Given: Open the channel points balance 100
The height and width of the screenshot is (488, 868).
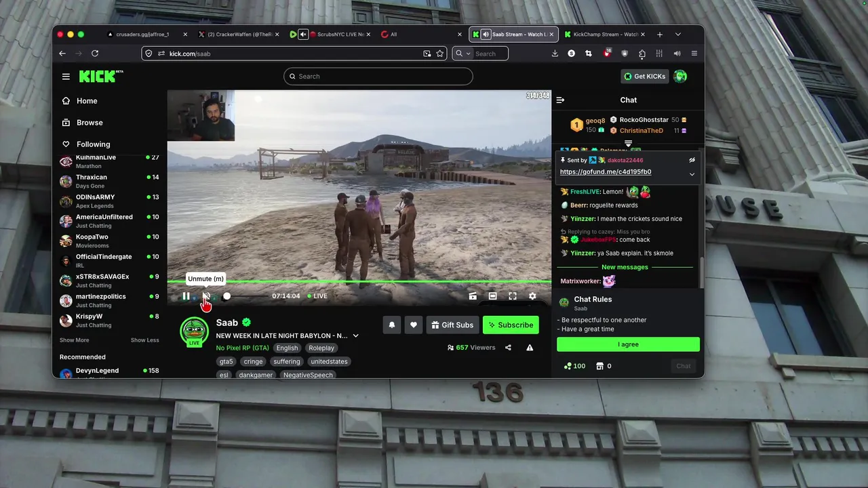Looking at the screenshot, I should pos(574,366).
